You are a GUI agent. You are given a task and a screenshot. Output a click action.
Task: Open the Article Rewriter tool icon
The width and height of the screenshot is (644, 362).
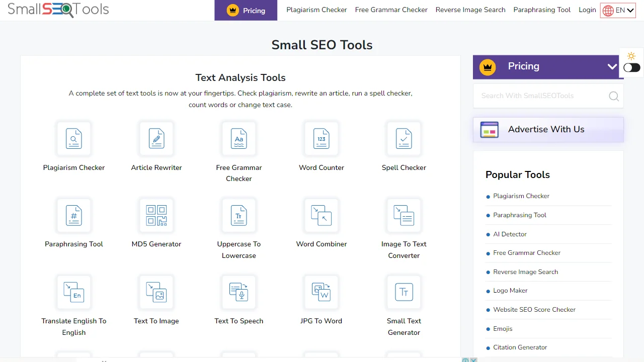coord(156,138)
